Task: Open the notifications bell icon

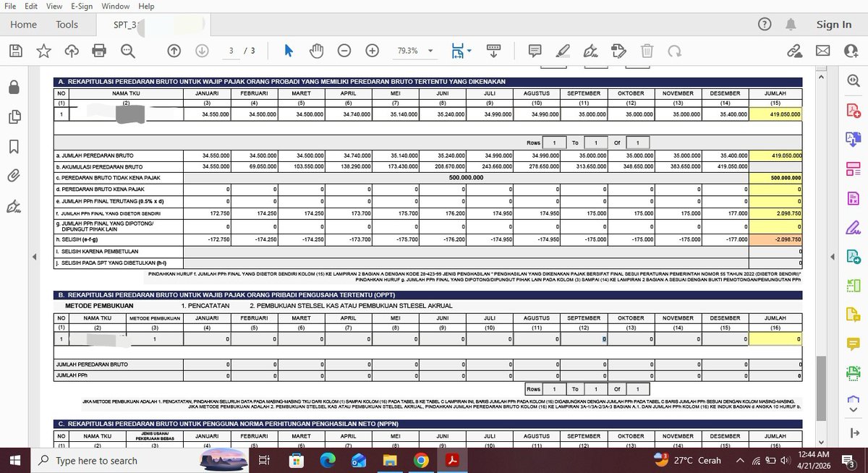Action: (791, 25)
